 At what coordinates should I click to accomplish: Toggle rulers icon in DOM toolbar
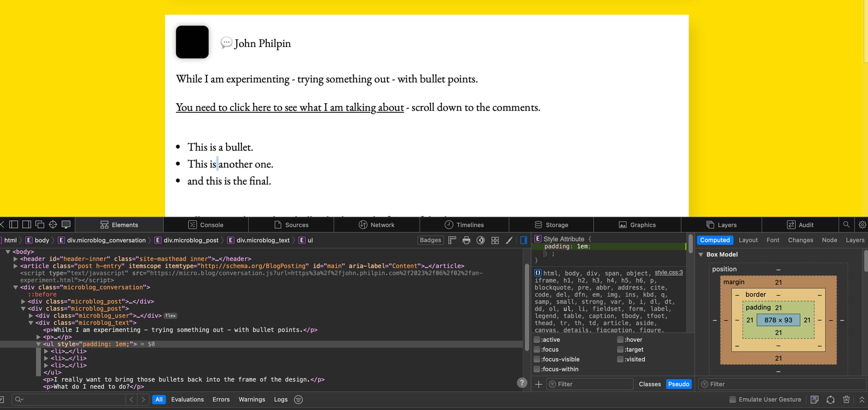tap(452, 240)
